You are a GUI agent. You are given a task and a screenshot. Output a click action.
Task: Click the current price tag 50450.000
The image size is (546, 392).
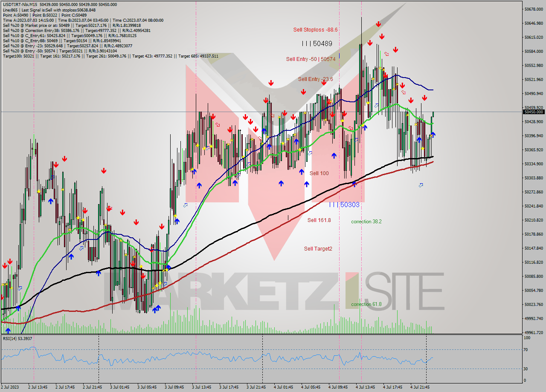tap(534, 112)
